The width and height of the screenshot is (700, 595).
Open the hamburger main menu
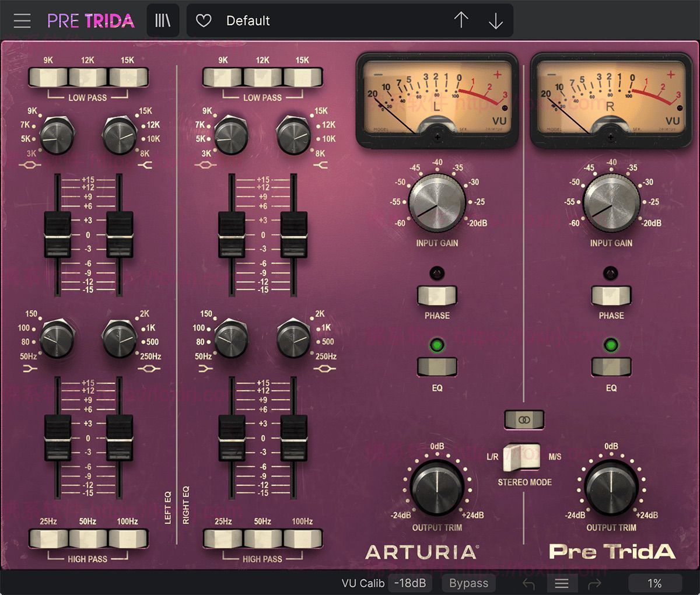click(x=22, y=21)
